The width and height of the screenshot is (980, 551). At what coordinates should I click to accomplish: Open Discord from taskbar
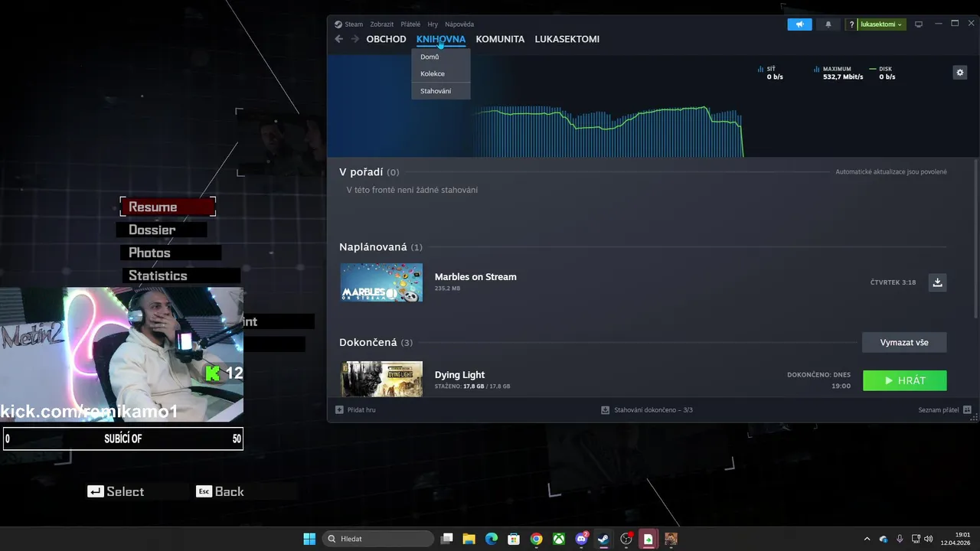tap(581, 539)
